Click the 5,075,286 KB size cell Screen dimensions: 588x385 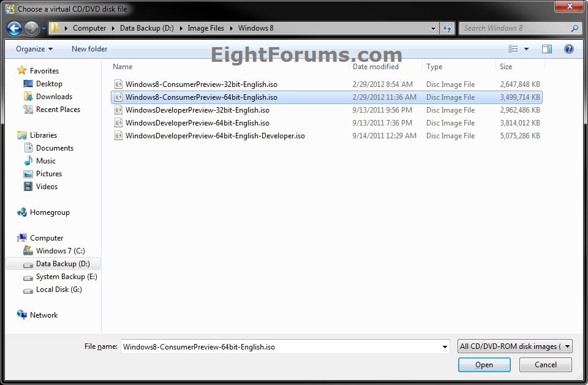click(x=520, y=136)
